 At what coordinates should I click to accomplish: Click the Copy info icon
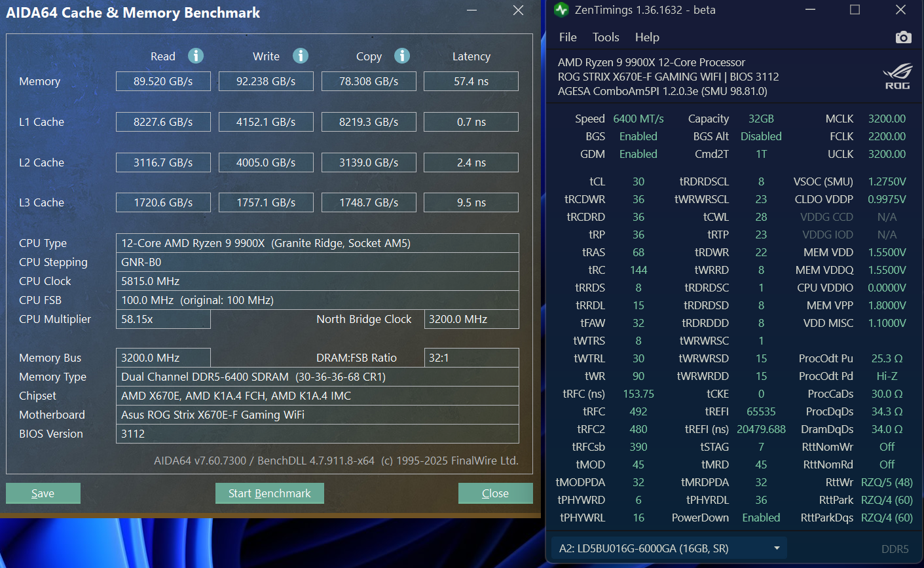pos(402,56)
